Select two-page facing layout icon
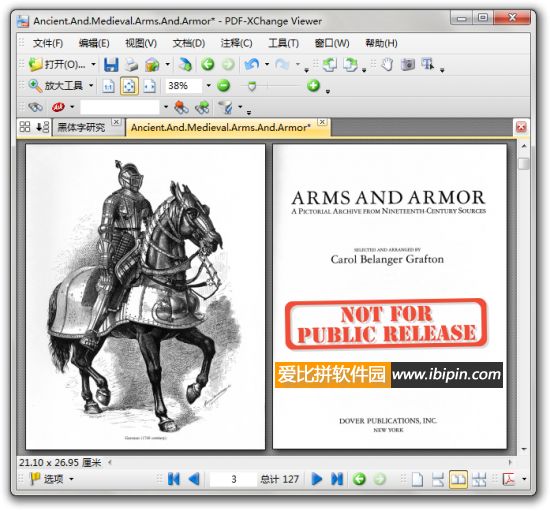 (x=458, y=479)
